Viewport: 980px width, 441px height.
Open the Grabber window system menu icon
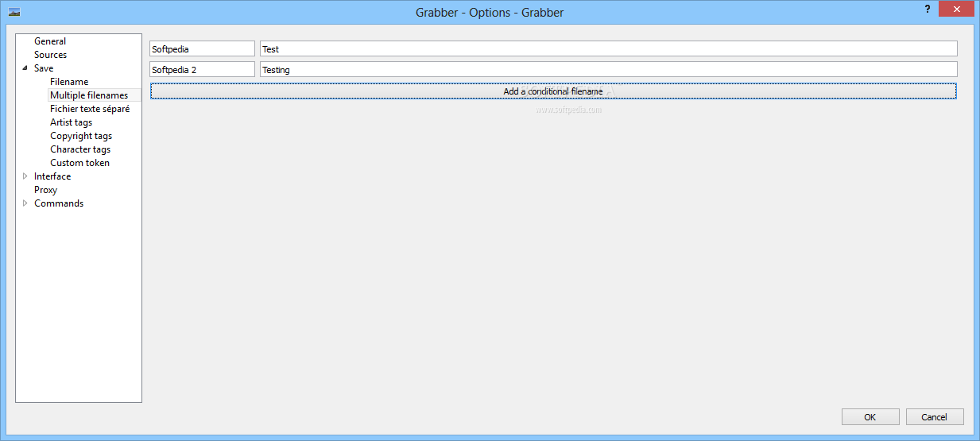(x=14, y=12)
